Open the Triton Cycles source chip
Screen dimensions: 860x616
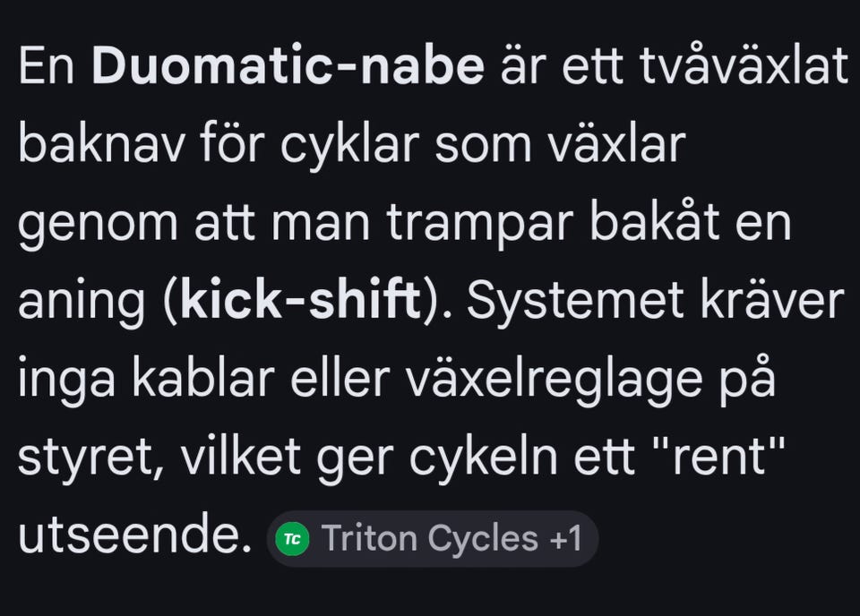(x=428, y=539)
